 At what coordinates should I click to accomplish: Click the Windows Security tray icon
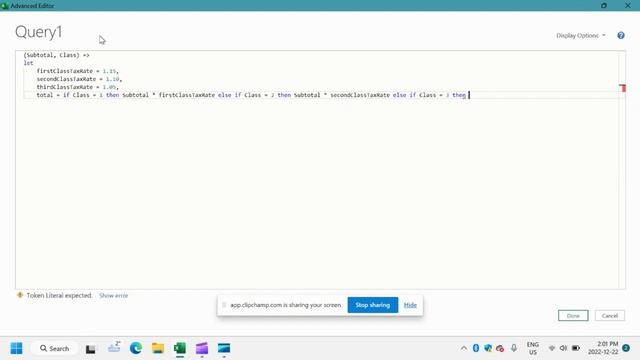click(x=488, y=348)
